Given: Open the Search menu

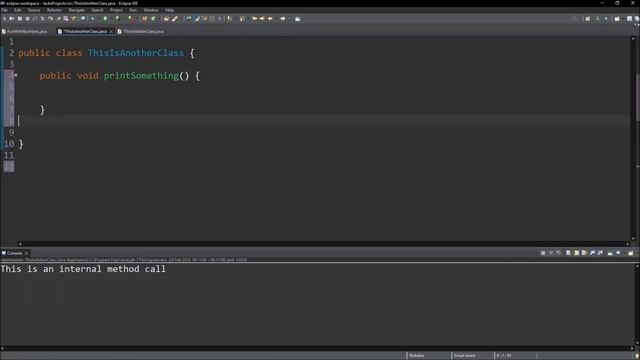Looking at the screenshot, I should [97, 10].
